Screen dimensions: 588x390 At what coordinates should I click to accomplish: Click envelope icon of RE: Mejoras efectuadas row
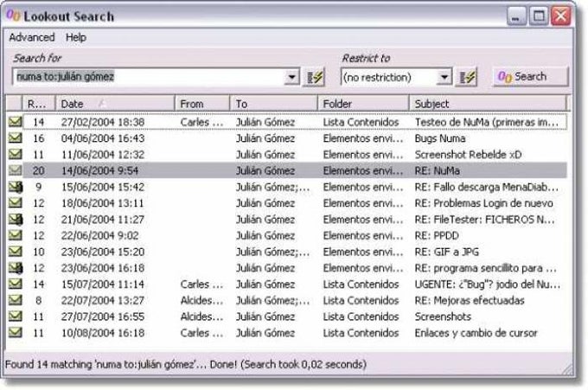15,300
